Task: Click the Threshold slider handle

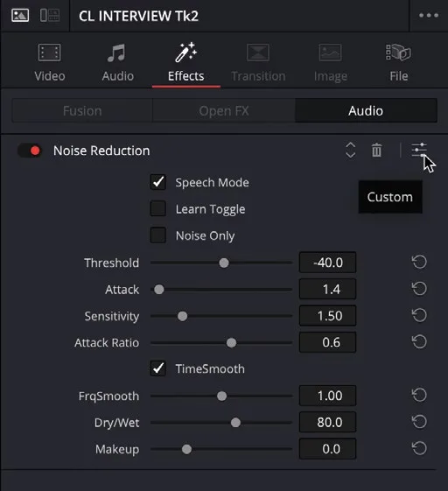Action: tap(224, 263)
